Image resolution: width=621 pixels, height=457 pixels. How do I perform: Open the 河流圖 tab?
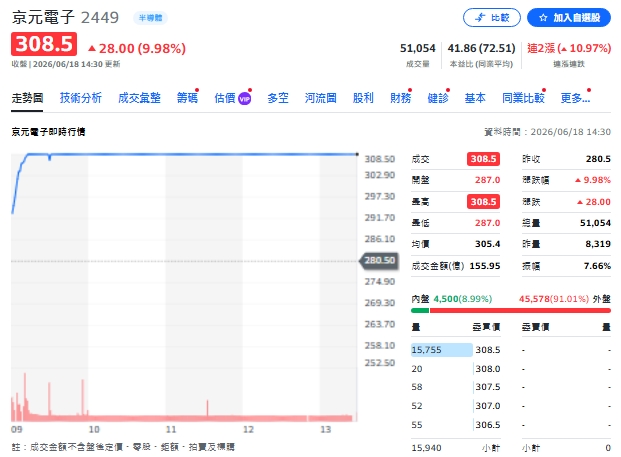320,98
